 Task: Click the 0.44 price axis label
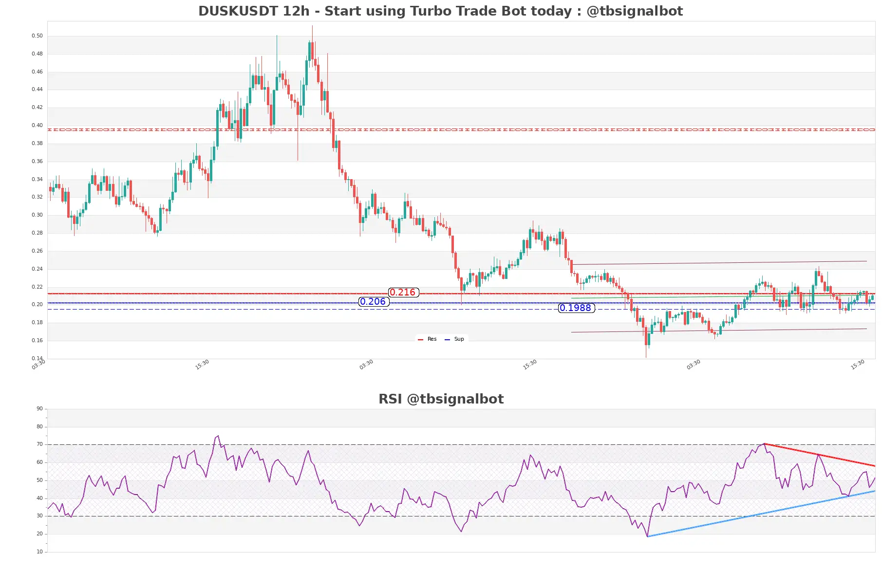[37, 90]
